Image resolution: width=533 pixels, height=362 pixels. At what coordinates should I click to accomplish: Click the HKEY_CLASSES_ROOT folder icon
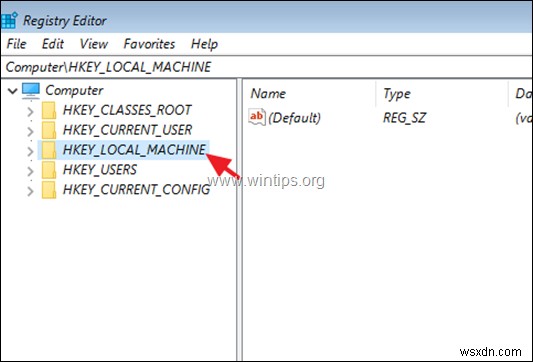point(49,110)
